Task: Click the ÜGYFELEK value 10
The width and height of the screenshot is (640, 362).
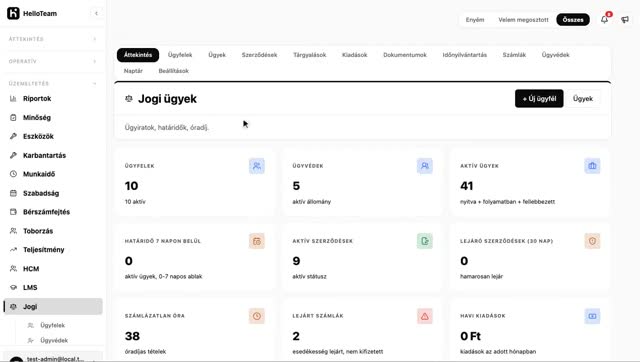Action: (131, 186)
